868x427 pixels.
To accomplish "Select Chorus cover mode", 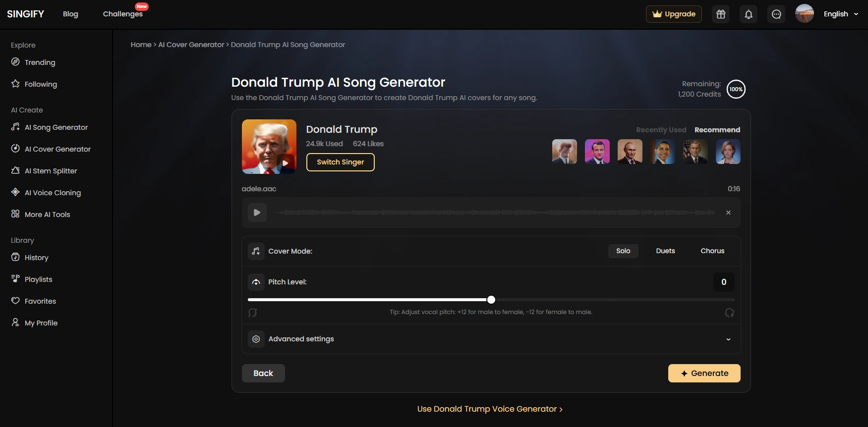I will pos(712,251).
